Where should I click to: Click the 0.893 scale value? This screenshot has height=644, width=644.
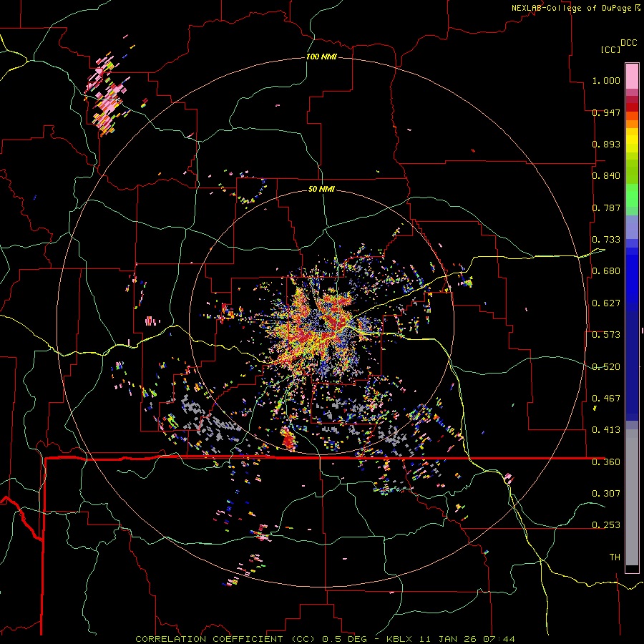point(606,144)
